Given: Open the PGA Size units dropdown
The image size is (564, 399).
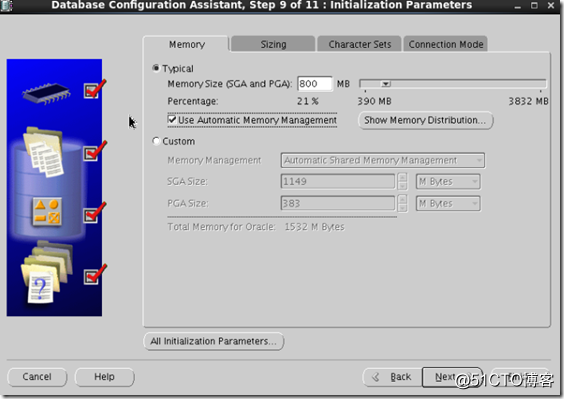Looking at the screenshot, I should point(448,204).
